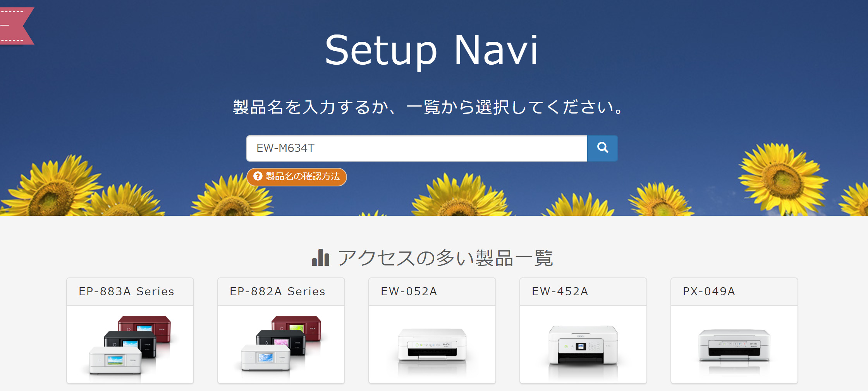This screenshot has height=391, width=868.
Task: Click the magnifying glass search button
Action: point(602,148)
